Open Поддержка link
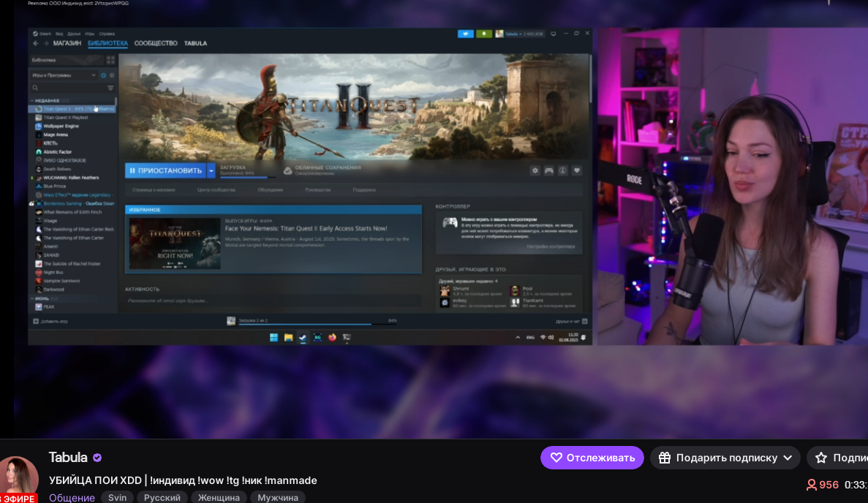This screenshot has width=868, height=503. [x=363, y=190]
